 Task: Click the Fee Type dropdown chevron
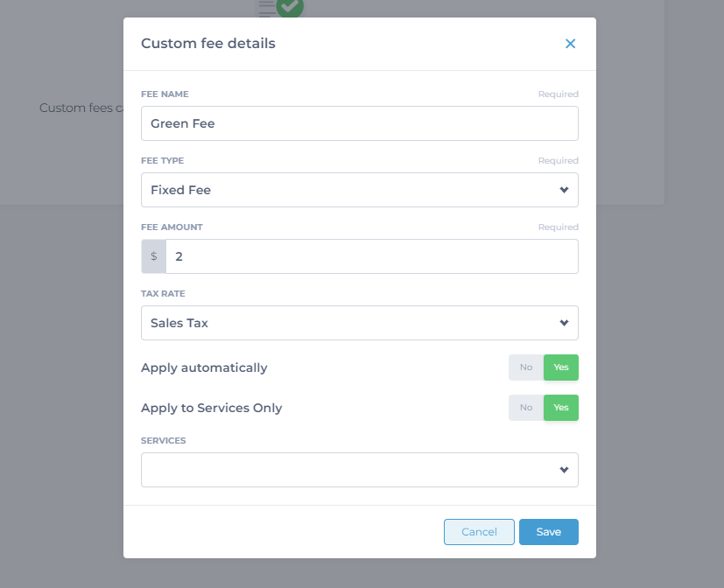(x=564, y=190)
